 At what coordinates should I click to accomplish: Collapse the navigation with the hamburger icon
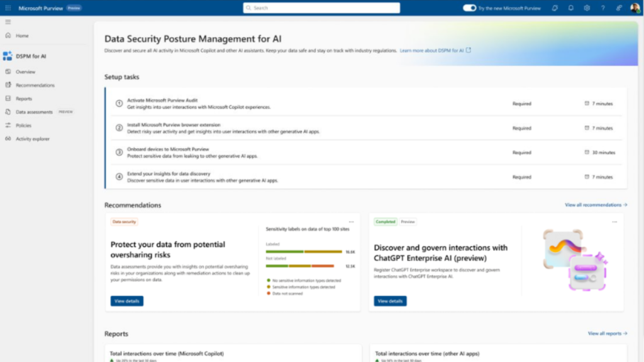8,22
